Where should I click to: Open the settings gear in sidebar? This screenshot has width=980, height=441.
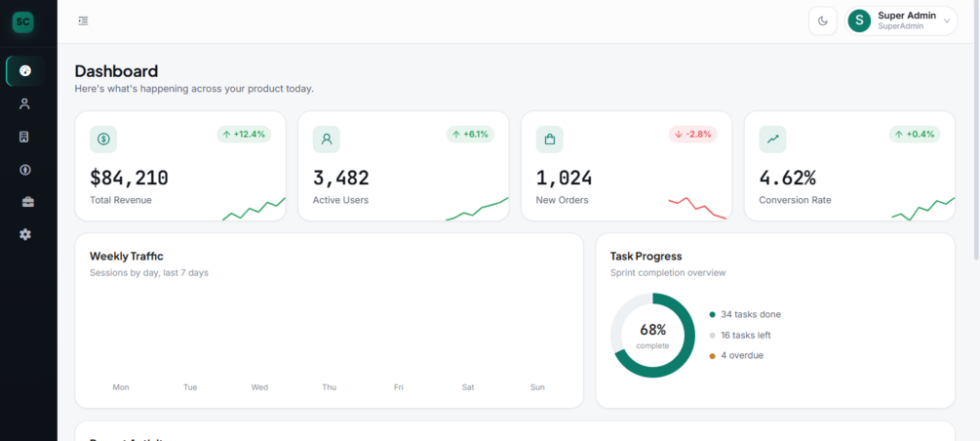coord(25,234)
